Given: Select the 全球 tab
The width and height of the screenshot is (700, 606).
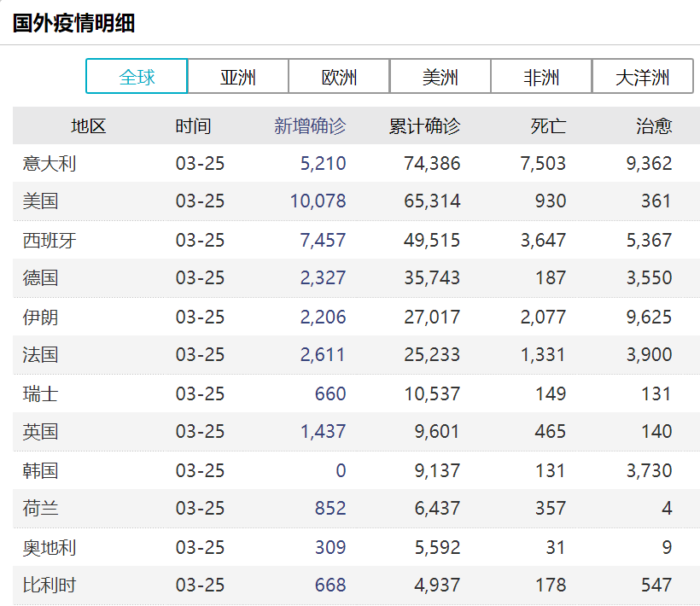Looking at the screenshot, I should 137,76.
